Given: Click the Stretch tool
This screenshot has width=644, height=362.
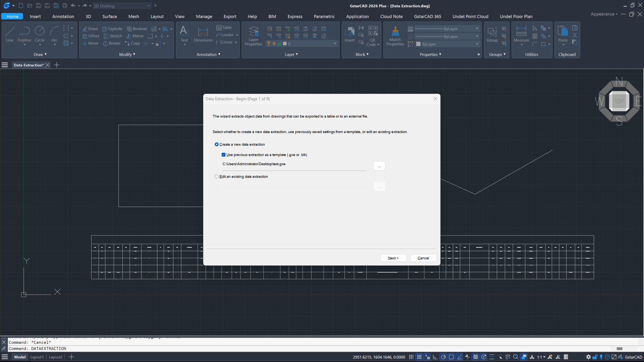Looking at the screenshot, I should 113,36.
